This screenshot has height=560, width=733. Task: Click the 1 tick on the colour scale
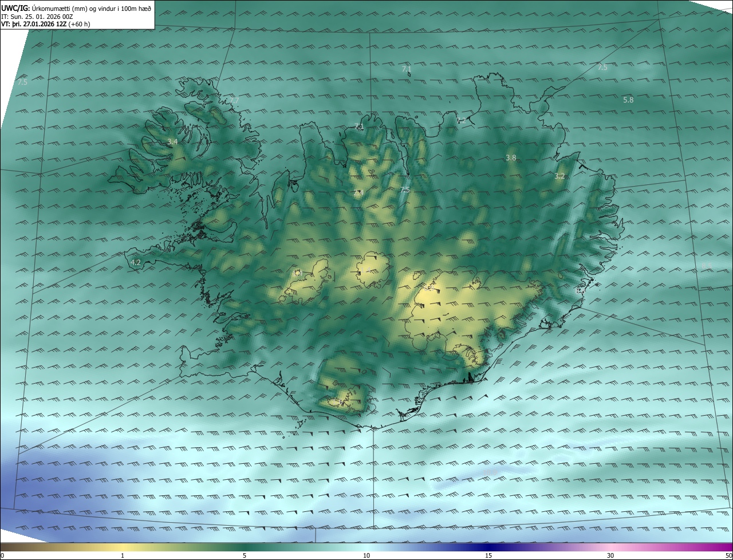point(123,555)
